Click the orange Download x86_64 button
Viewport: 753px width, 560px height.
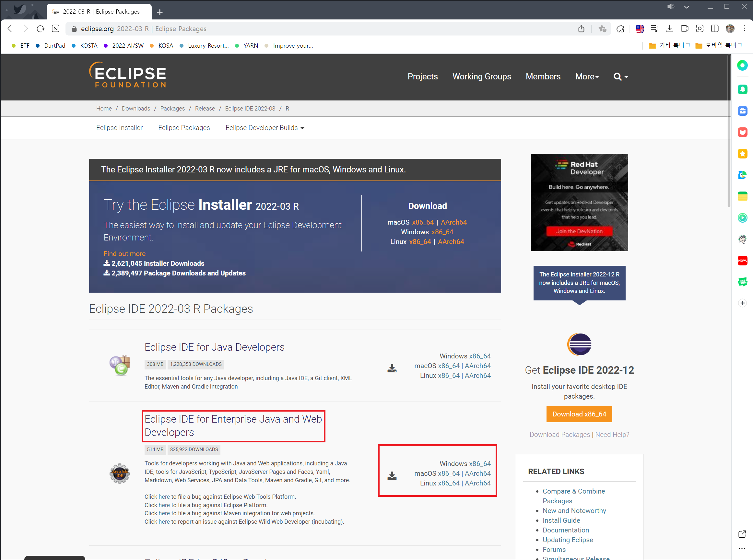pyautogui.click(x=579, y=414)
